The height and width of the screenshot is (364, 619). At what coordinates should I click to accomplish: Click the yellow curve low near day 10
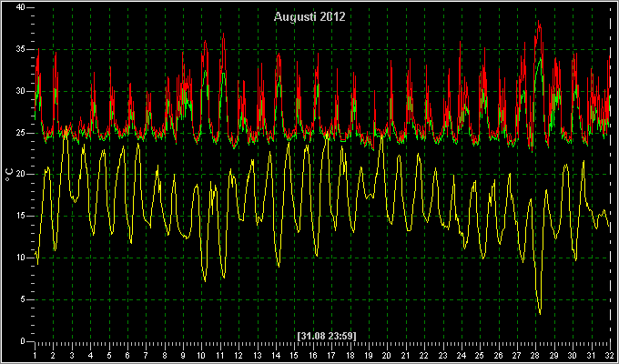tap(205, 280)
